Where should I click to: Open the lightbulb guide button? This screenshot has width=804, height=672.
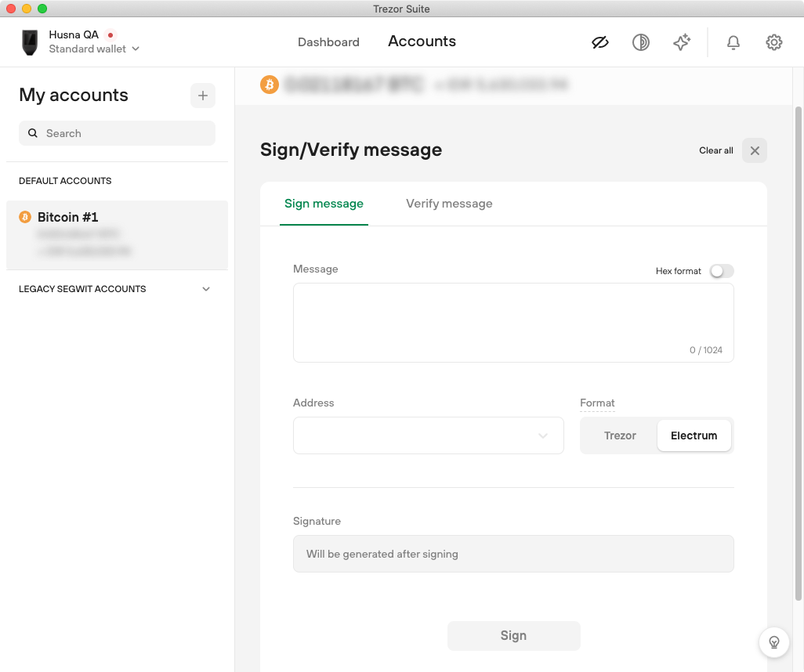pos(774,641)
